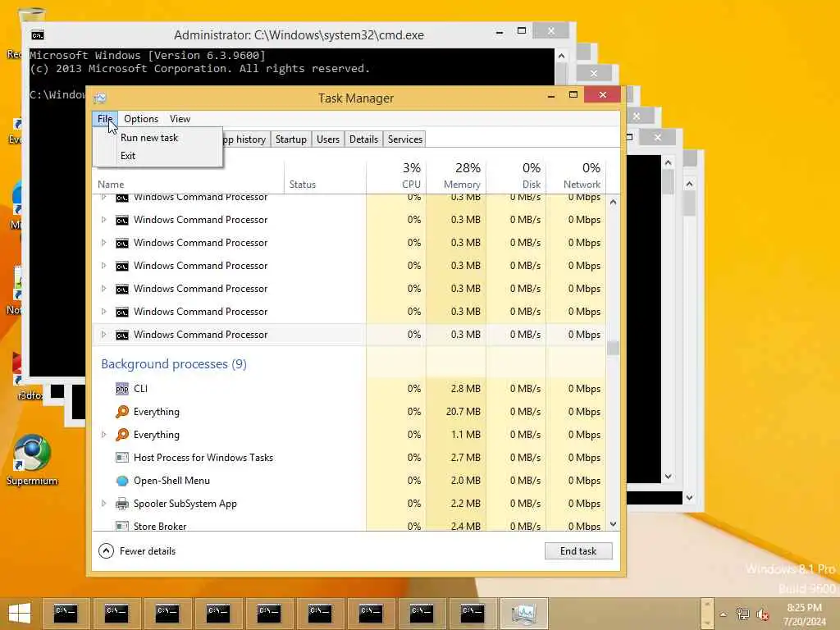Viewport: 840px width, 630px height.
Task: Open the Supermium desktop shortcut
Action: (32, 459)
